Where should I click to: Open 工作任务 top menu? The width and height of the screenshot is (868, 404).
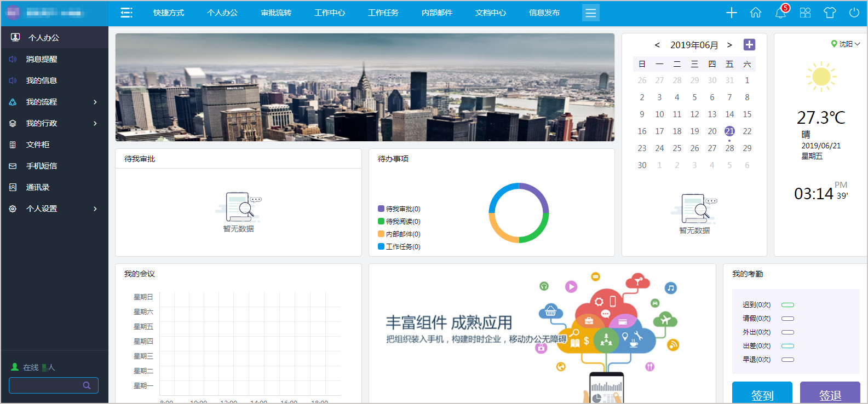[383, 13]
